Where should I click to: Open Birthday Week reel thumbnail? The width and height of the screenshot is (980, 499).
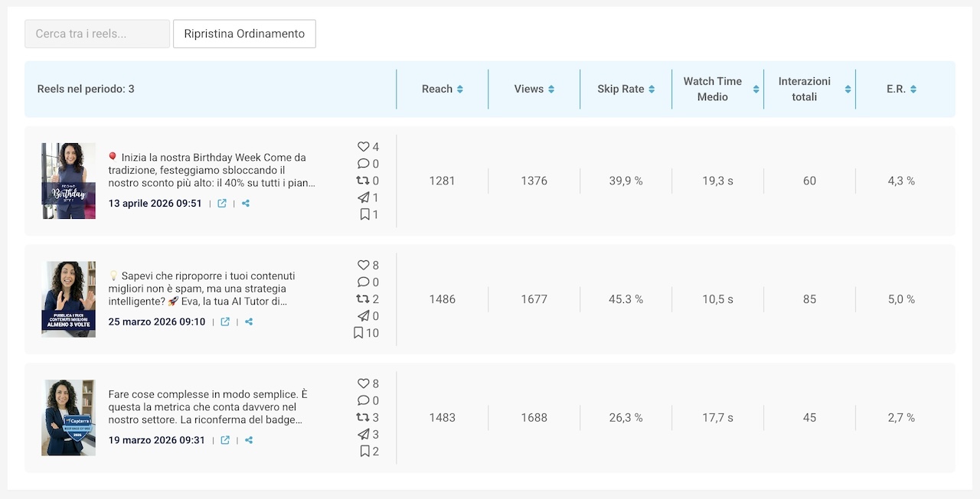tap(69, 181)
